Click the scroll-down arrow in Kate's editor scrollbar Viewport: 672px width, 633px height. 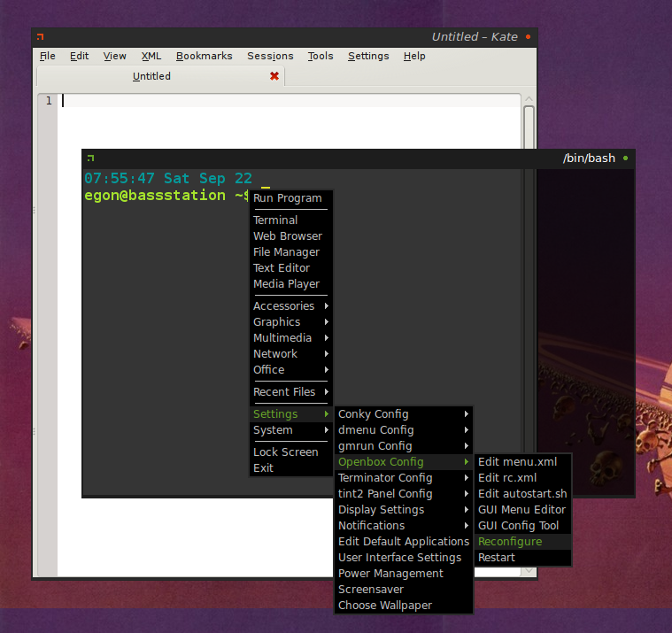[529, 571]
